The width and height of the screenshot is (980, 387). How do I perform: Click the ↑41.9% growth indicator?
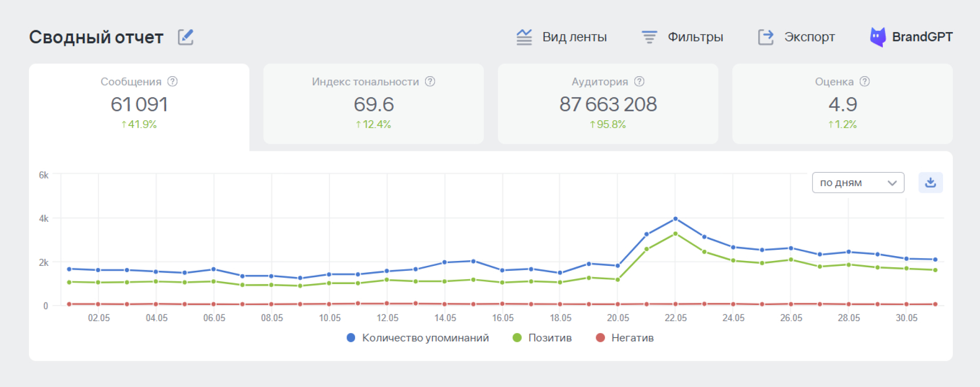coord(139,124)
